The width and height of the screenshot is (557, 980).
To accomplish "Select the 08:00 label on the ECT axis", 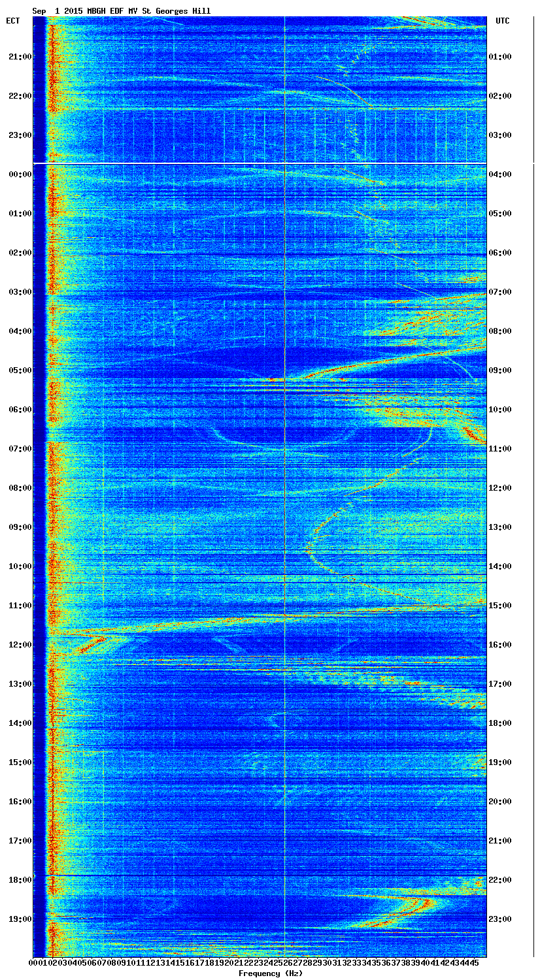I will (x=19, y=488).
